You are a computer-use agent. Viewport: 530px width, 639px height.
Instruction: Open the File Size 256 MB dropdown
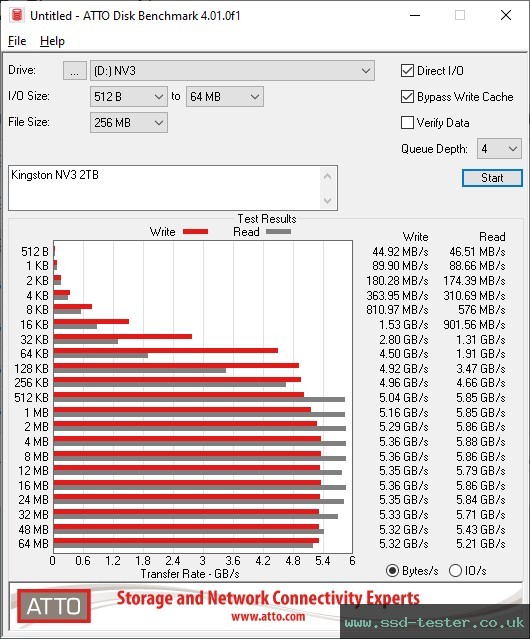(x=129, y=123)
